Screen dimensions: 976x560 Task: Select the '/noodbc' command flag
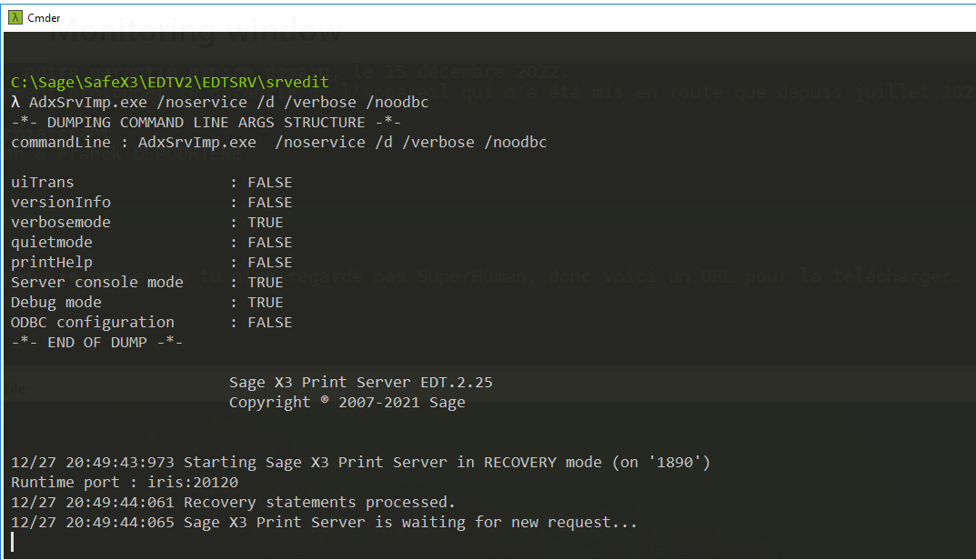pyautogui.click(x=400, y=102)
